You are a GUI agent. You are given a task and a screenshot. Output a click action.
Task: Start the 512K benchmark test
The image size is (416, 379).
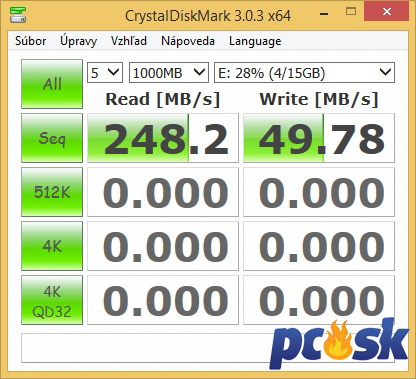[52, 192]
